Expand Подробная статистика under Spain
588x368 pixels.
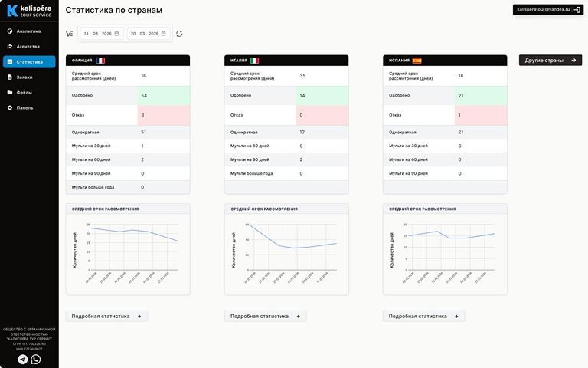(423, 316)
